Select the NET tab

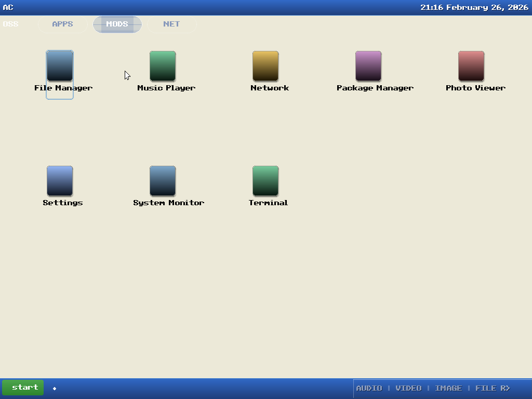[x=171, y=24]
